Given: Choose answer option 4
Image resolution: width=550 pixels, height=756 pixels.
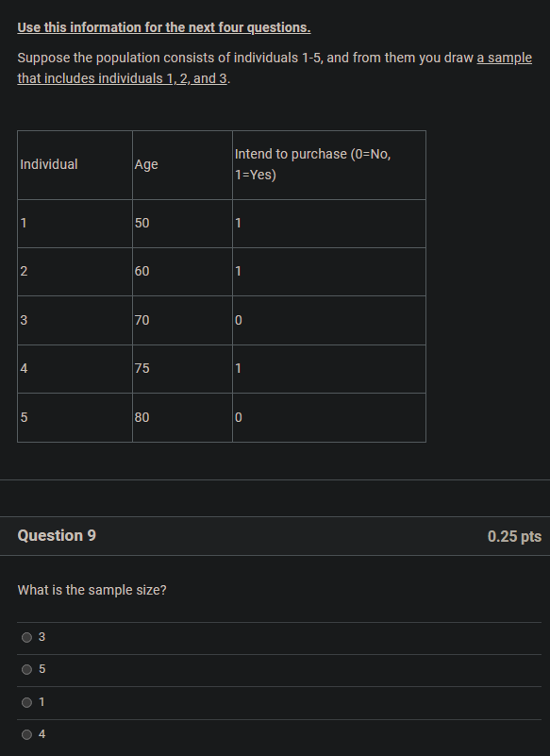Looking at the screenshot, I should pyautogui.click(x=27, y=734).
